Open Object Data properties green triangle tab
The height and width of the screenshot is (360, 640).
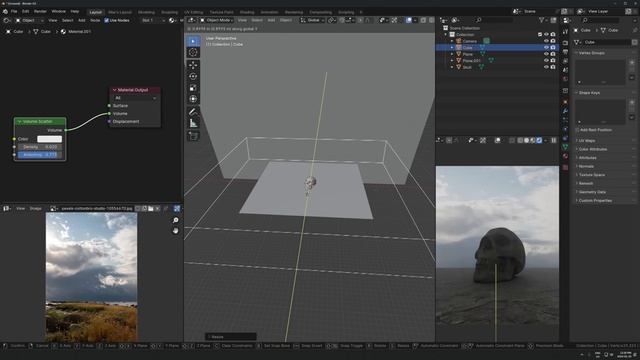(x=565, y=147)
